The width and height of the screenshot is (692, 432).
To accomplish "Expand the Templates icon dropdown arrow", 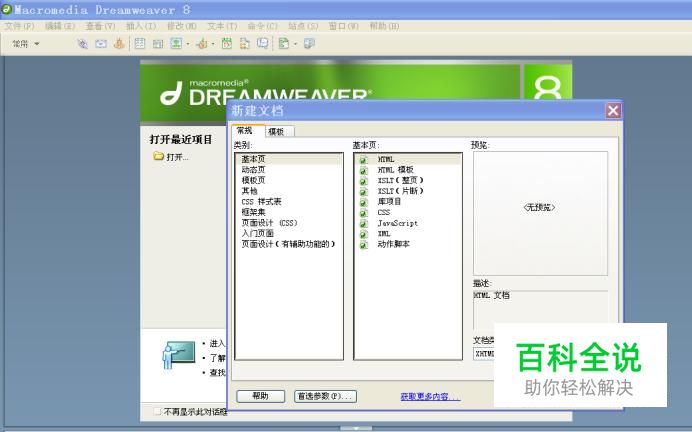I will pyautogui.click(x=295, y=44).
